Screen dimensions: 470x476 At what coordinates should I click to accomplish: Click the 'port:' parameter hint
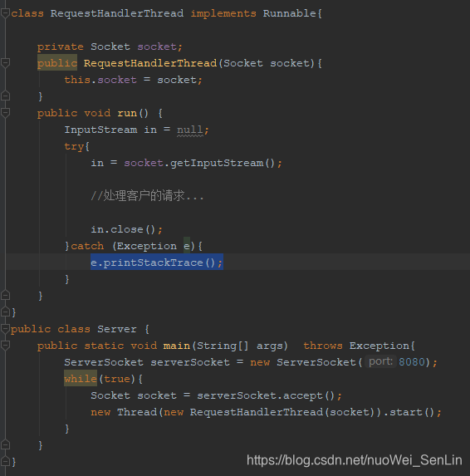pyautogui.click(x=380, y=361)
